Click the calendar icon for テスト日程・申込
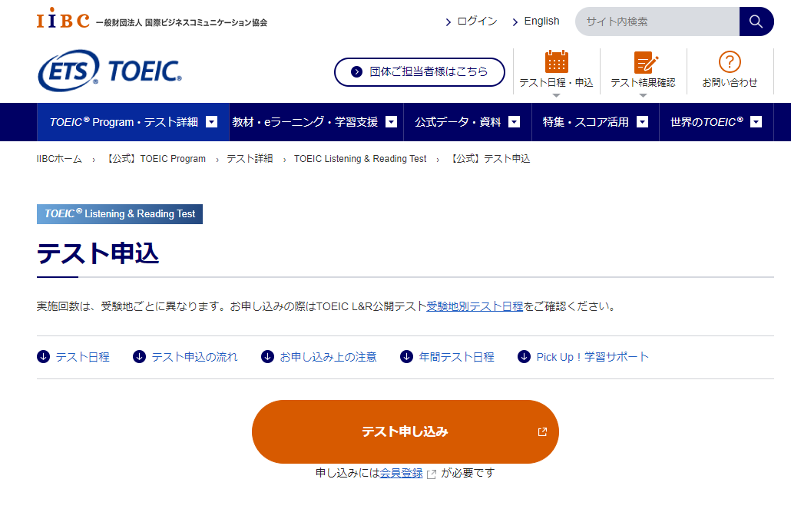 click(557, 61)
